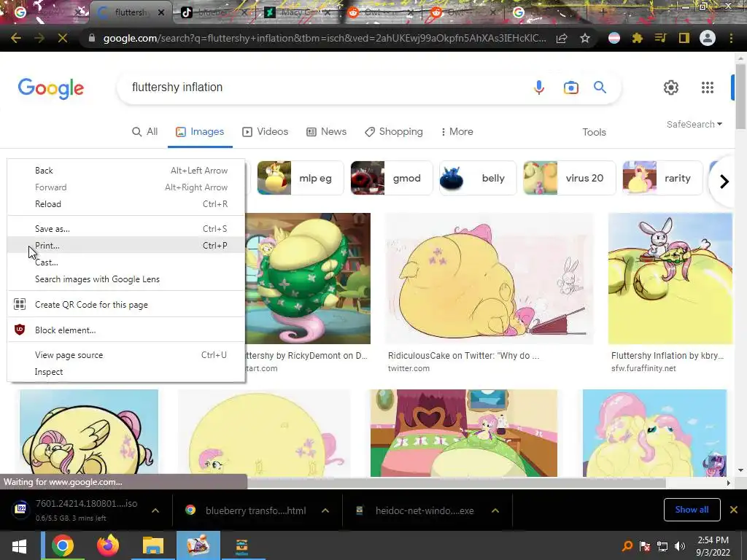Open the media control playlist icon

661,38
